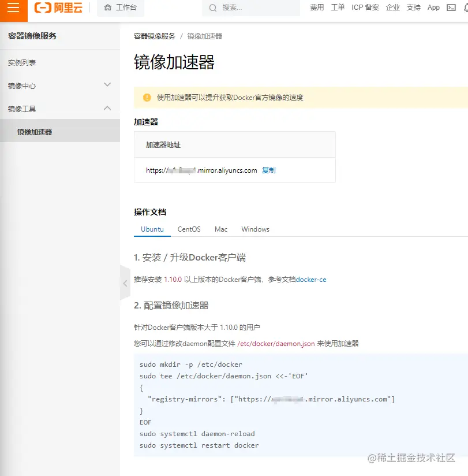Launch the Cloud Shell terminal icon
468x476 pixels.
[x=451, y=8]
